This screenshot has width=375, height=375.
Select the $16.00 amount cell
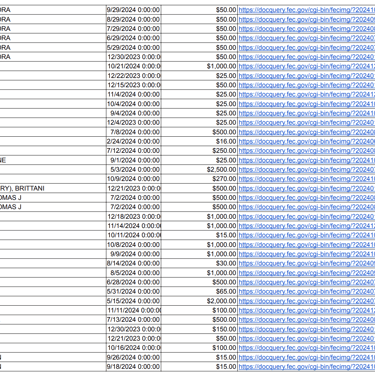199,141
